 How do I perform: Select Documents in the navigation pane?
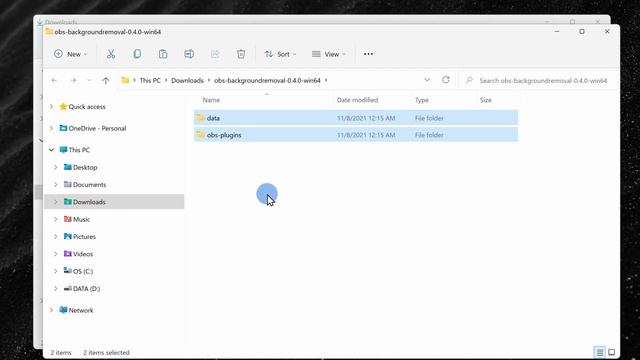(89, 184)
